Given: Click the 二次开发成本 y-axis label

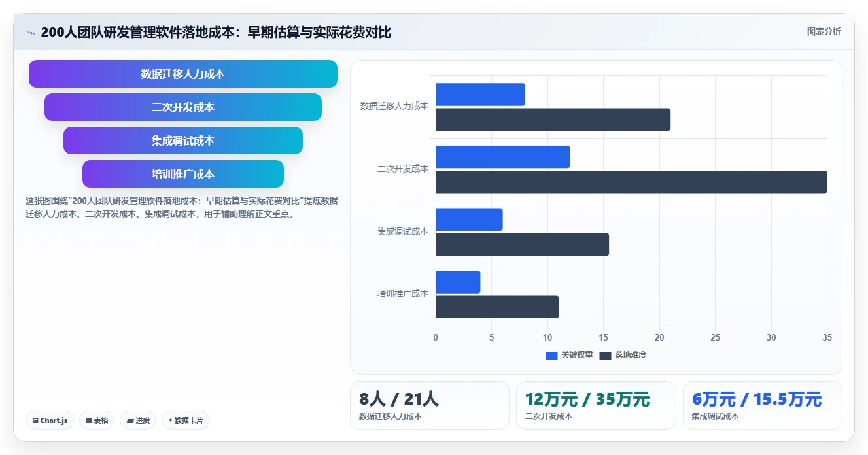Looking at the screenshot, I should [x=403, y=169].
